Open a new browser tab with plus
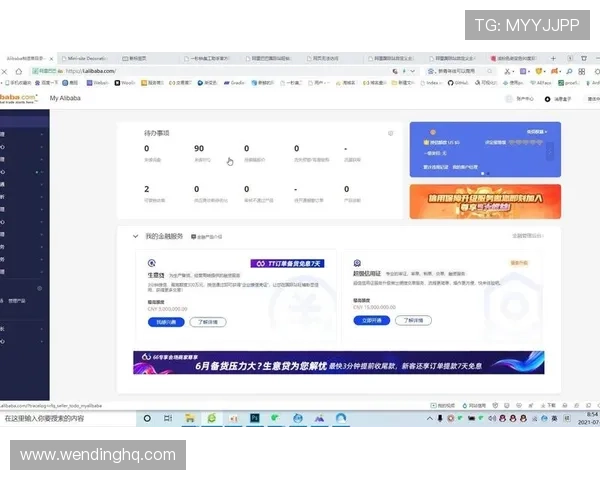Screen dimensions: 600x480 (x=553, y=58)
